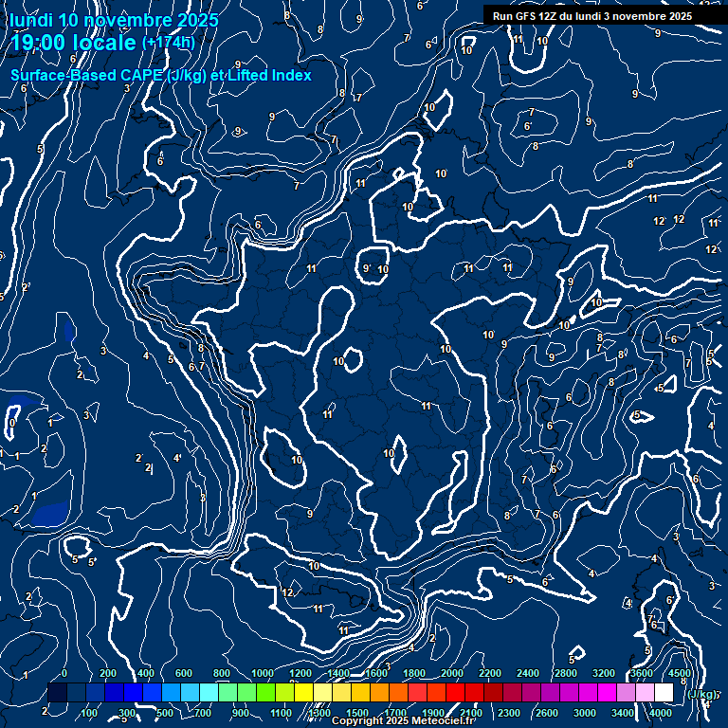Viewport: 728px width, 728px height.
Task: Click legend scale label '2000'
Action: [x=452, y=673]
